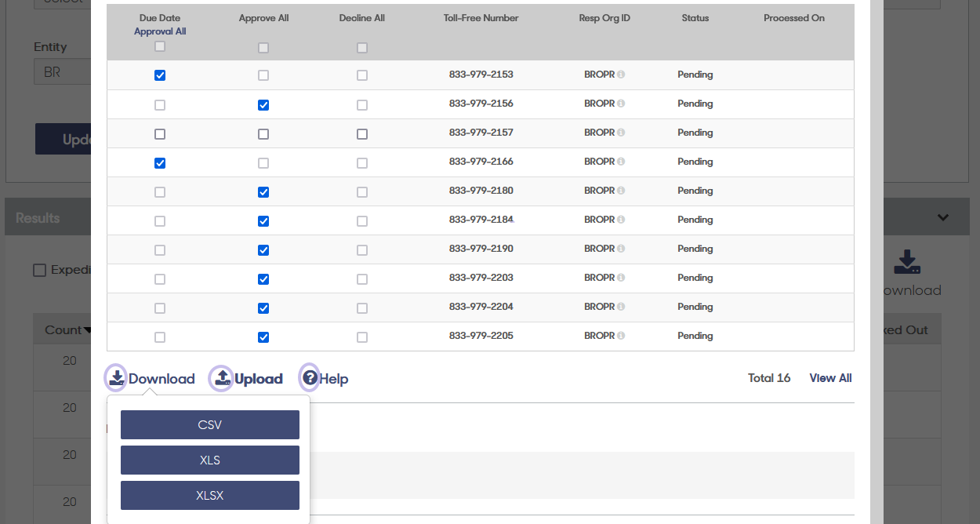
Task: Check the Decline All header checkbox
Action: tap(362, 48)
